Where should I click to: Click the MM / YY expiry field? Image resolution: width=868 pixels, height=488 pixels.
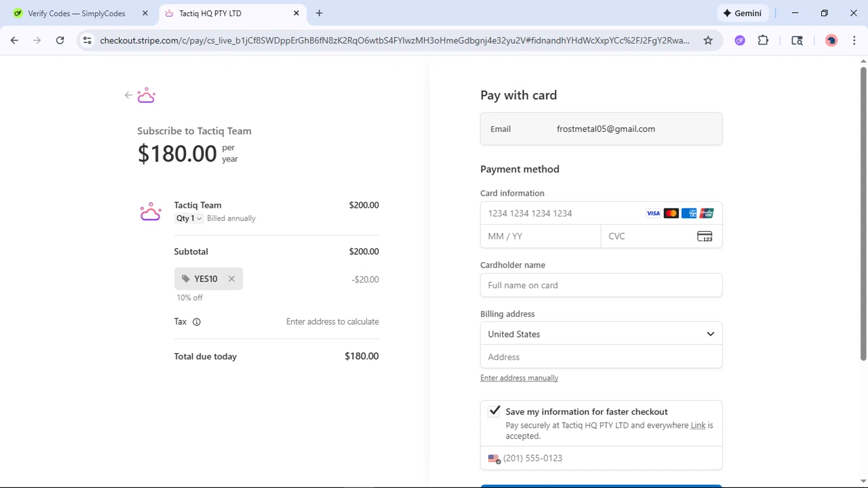click(540, 236)
